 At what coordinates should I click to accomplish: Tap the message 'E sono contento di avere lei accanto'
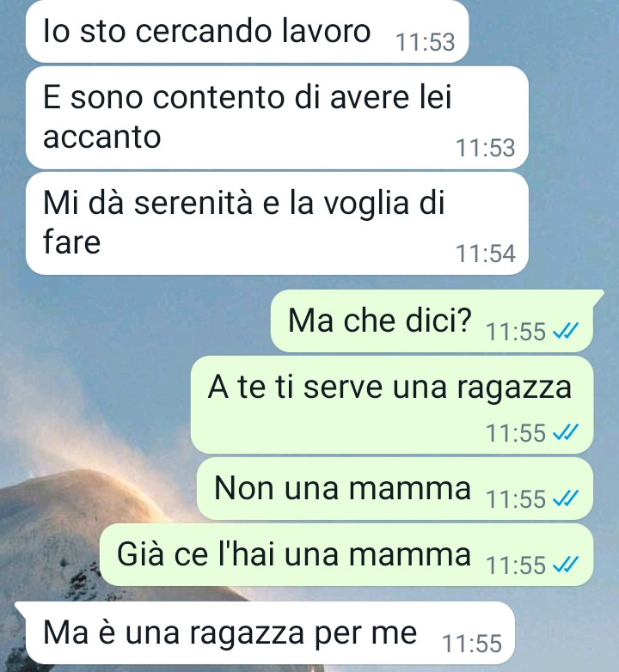pyautogui.click(x=277, y=118)
